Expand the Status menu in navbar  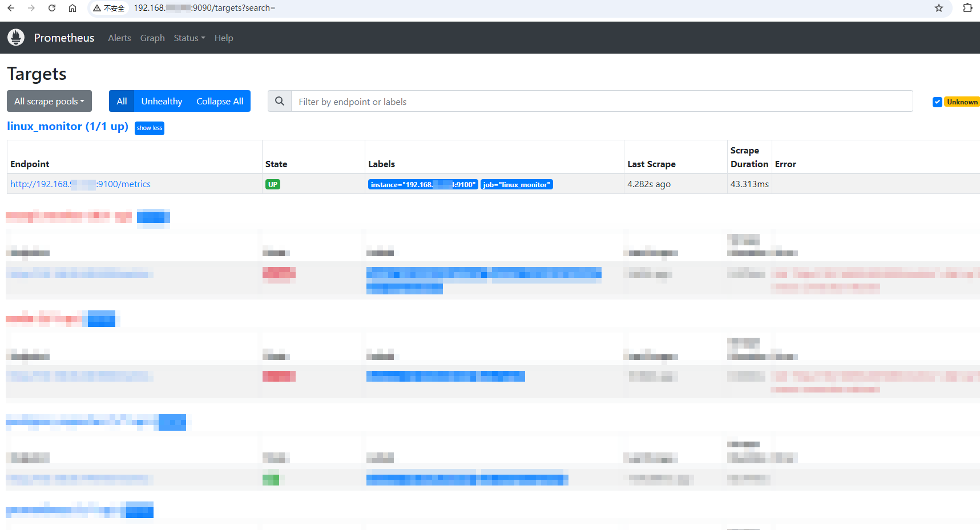(x=189, y=38)
